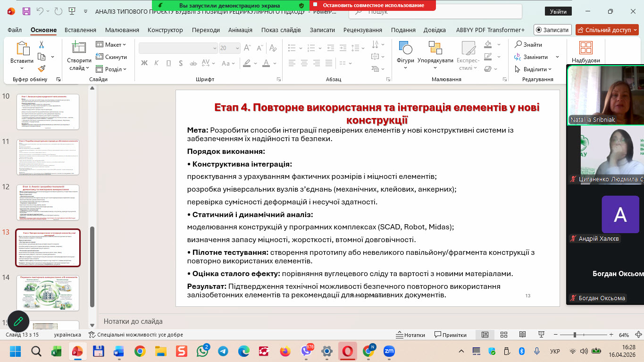Open the Arrange (Упорядкувати) tool

pyautogui.click(x=435, y=48)
